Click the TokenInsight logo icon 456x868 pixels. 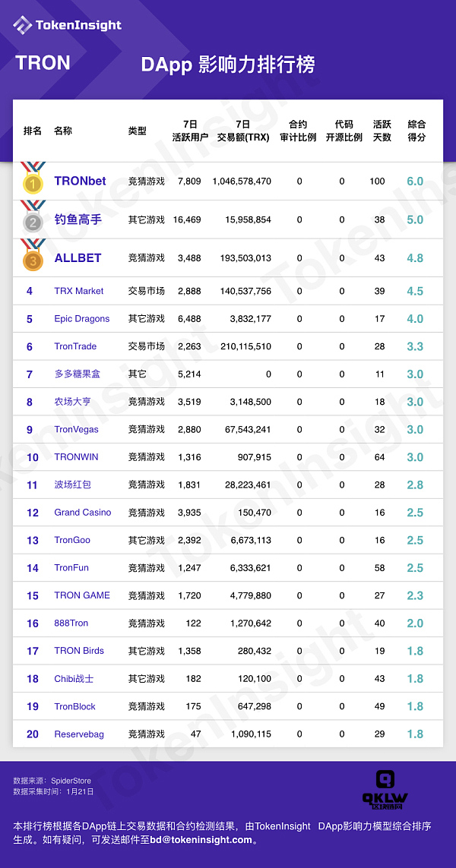pyautogui.click(x=22, y=25)
